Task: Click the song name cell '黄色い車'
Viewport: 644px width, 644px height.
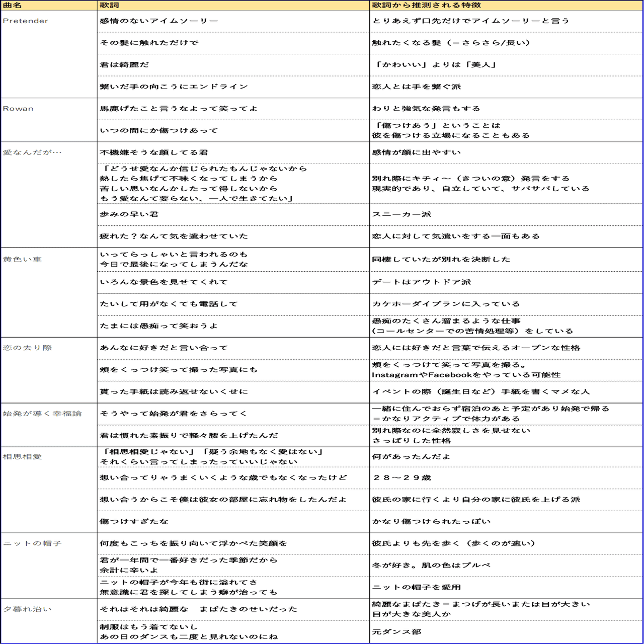Action: click(49, 292)
